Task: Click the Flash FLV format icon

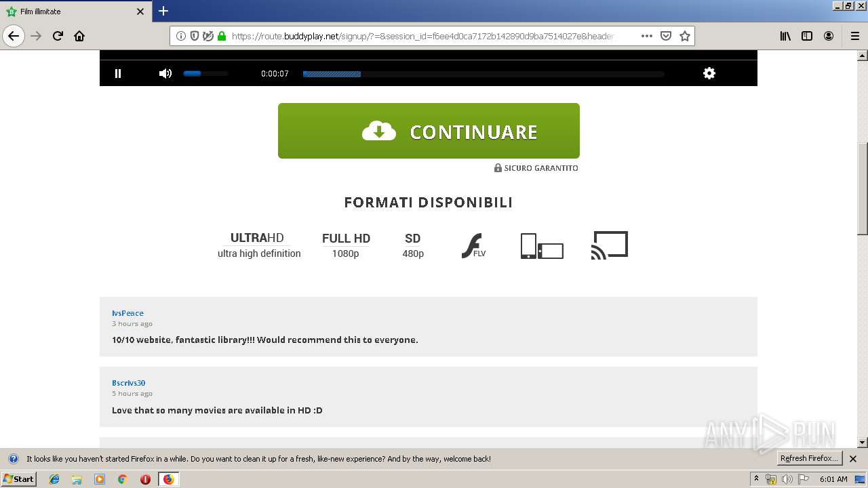Action: coord(473,245)
